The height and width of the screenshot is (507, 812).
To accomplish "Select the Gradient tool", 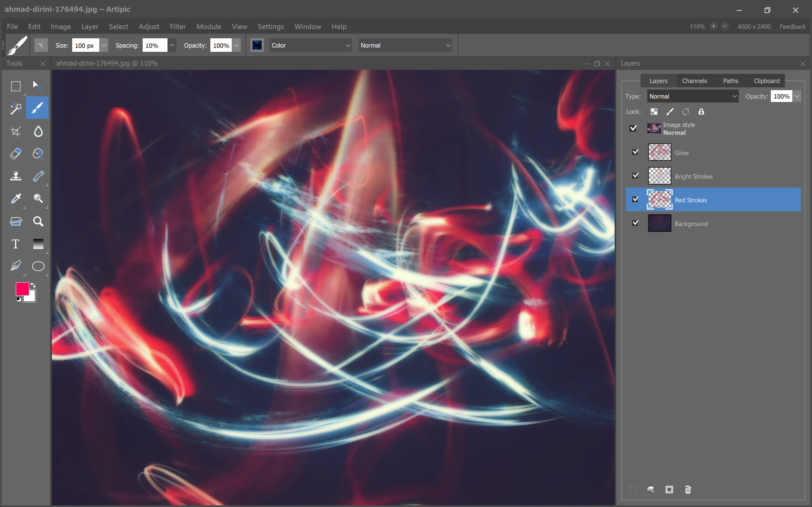I will (38, 244).
